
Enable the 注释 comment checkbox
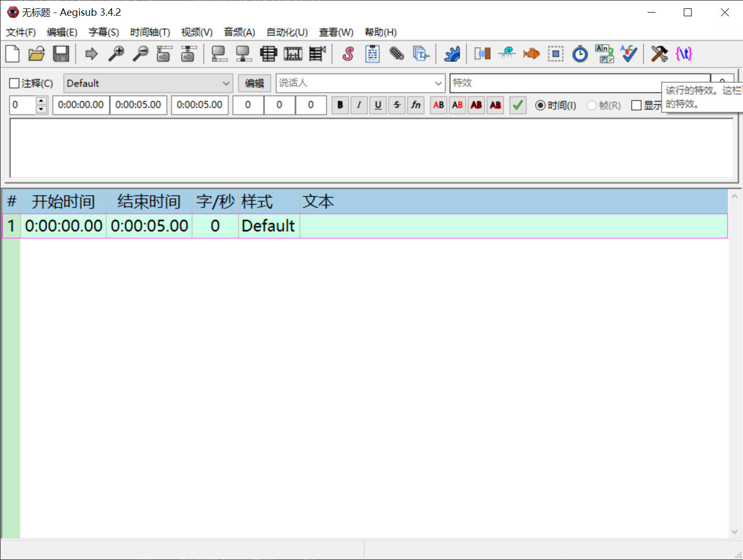[15, 83]
